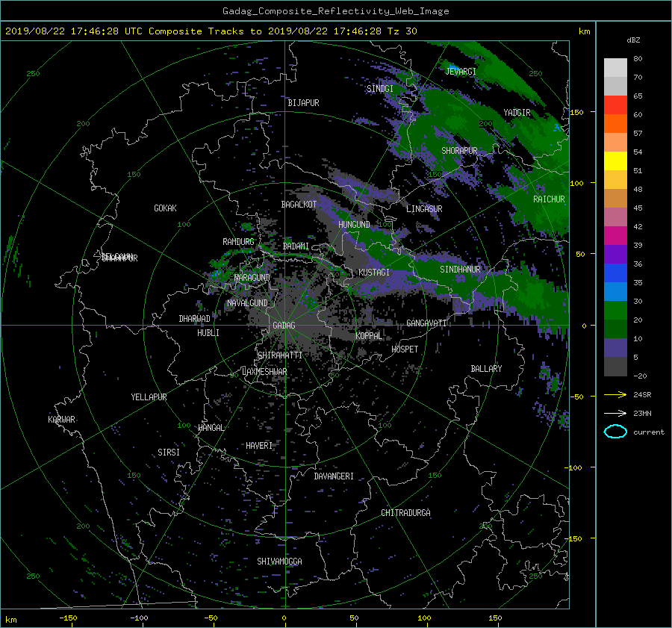The height and width of the screenshot is (628, 672).
Task: Click the -150 tick on bottom axis
Action: (x=68, y=618)
